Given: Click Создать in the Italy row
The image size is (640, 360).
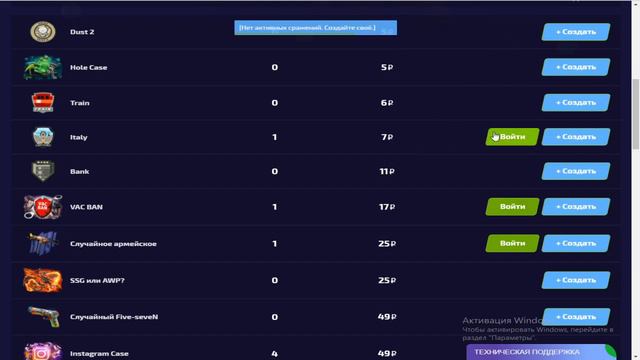Looking at the screenshot, I should (x=576, y=137).
